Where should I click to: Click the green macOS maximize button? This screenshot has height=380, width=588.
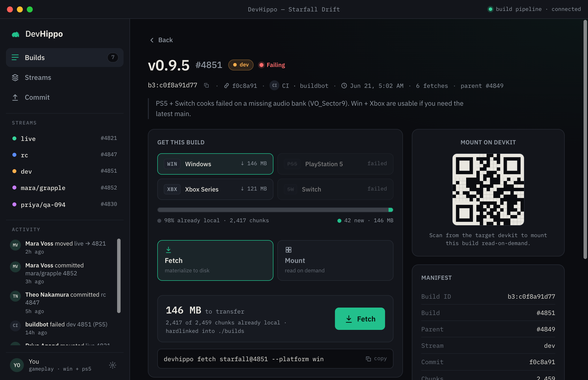30,9
